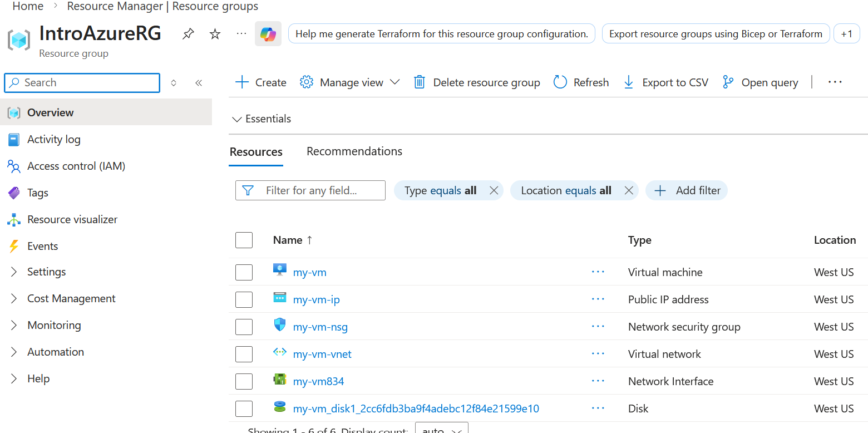
Task: Remove the Type equals all filter
Action: coord(494,190)
